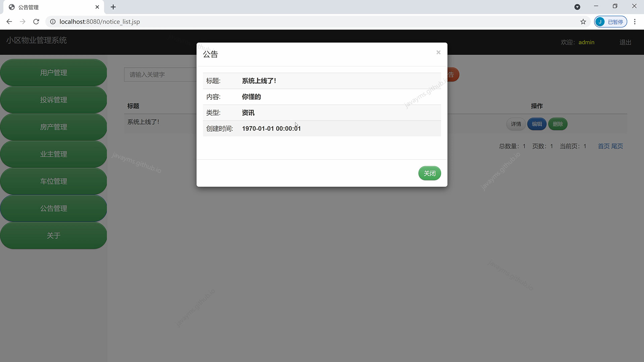644x362 pixels.
Task: Click the download indicator icon near window controls
Action: (578, 7)
